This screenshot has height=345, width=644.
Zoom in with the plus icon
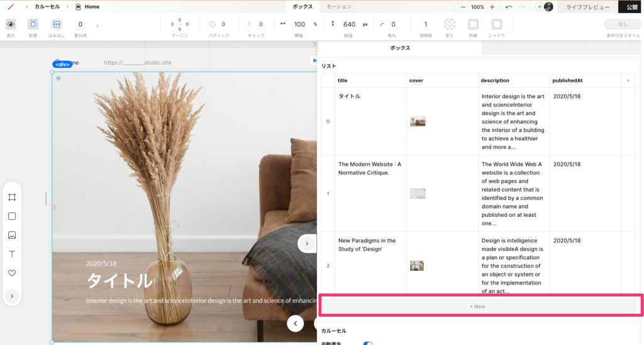point(492,7)
